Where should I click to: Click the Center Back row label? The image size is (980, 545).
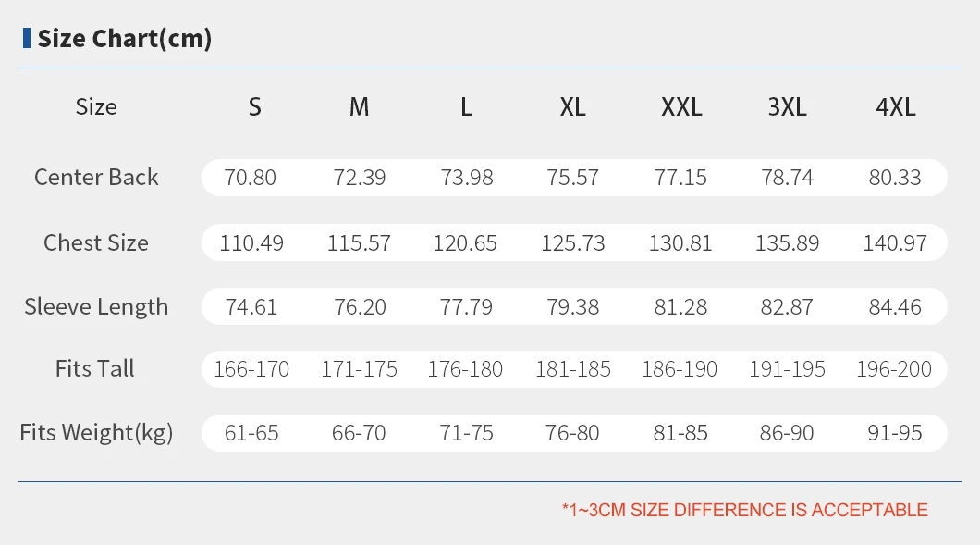[96, 177]
